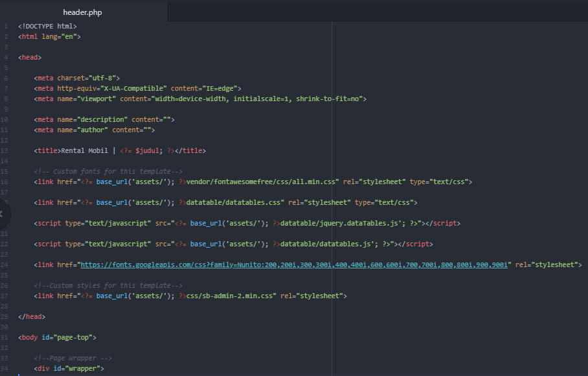Viewport: 588px width, 376px height.
Task: Select the header.php tab
Action: pos(82,12)
